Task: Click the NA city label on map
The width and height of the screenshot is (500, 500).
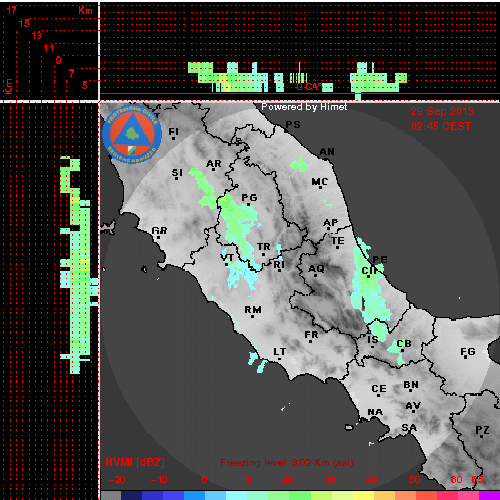Action: [x=375, y=412]
